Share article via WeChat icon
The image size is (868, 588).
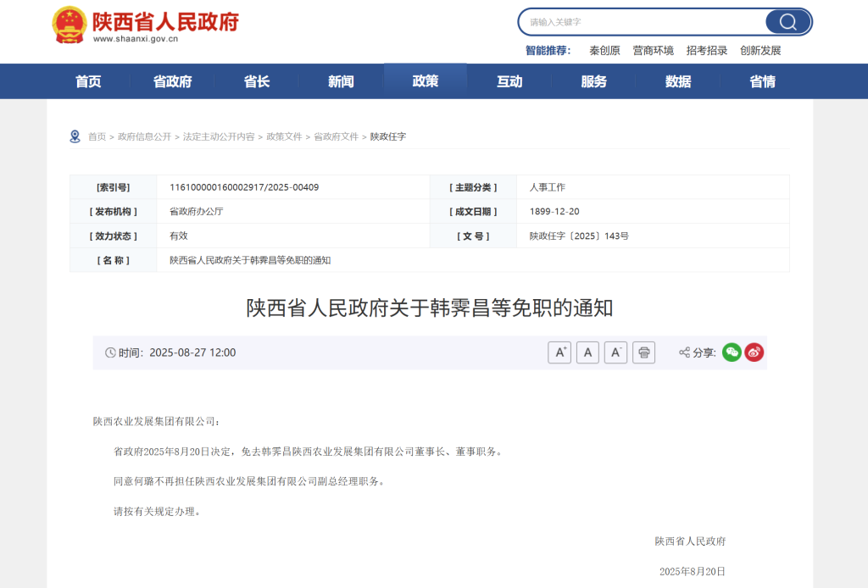tap(732, 352)
